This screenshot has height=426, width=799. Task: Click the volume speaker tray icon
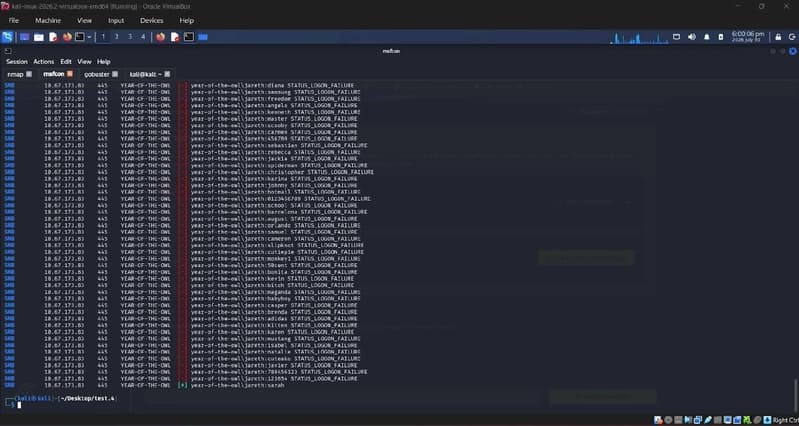tap(691, 37)
